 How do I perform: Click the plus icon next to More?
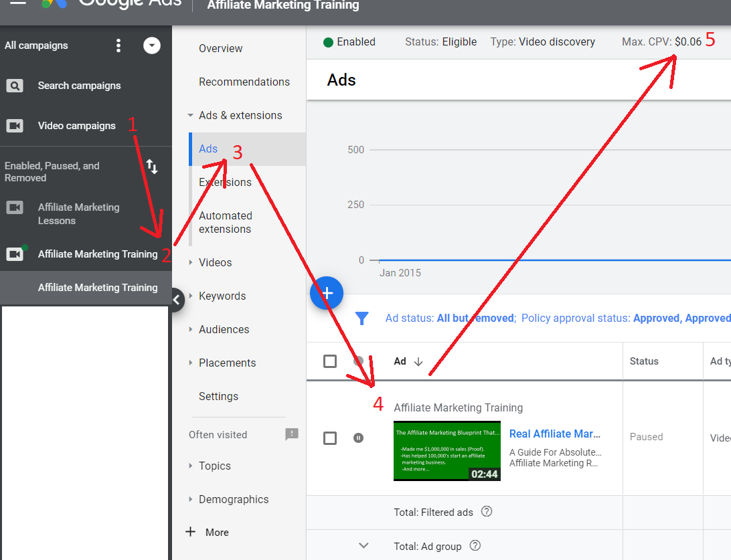191,532
